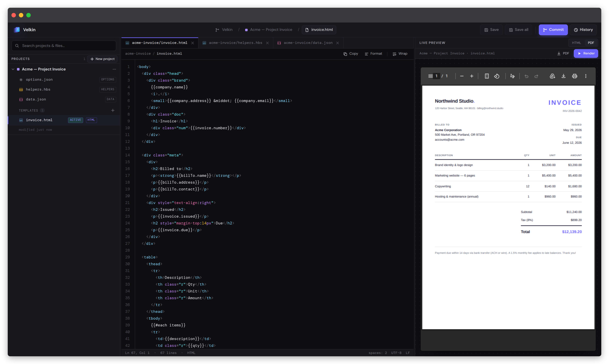Close the invoice.html editor tab
This screenshot has width=609, height=364.
(x=193, y=43)
